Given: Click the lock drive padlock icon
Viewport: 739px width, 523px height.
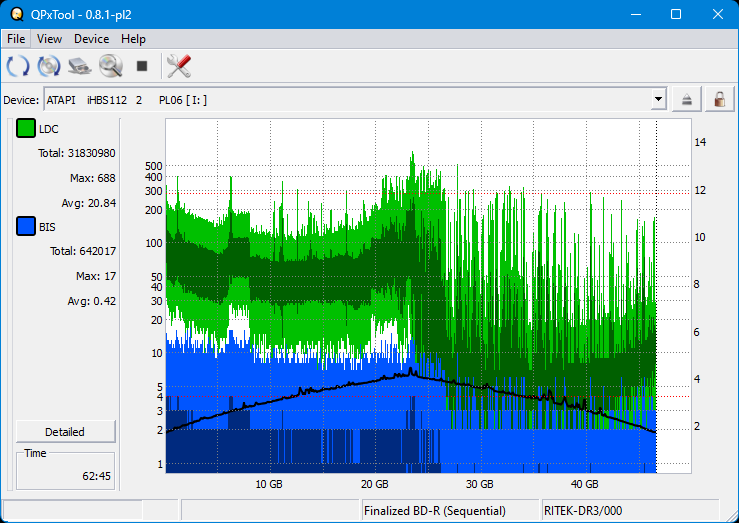Looking at the screenshot, I should point(718,99).
